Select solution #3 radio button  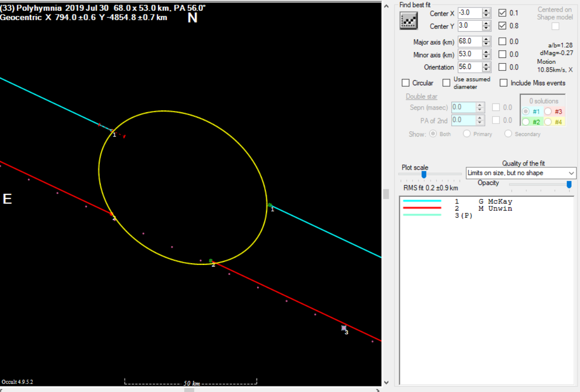pyautogui.click(x=548, y=111)
